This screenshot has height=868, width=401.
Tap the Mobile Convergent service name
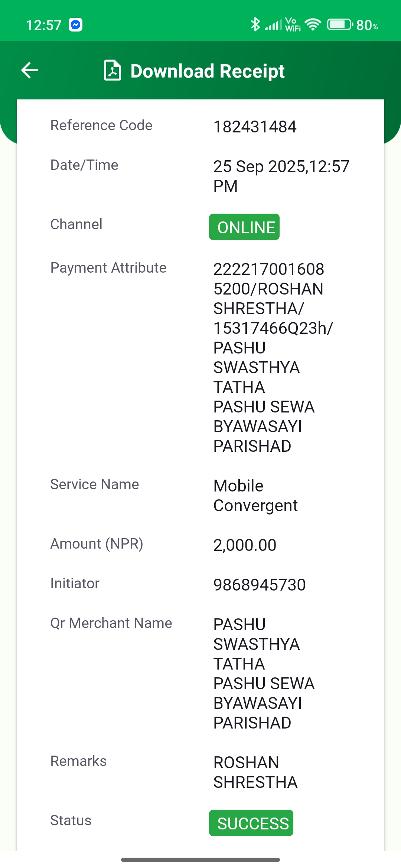[255, 496]
